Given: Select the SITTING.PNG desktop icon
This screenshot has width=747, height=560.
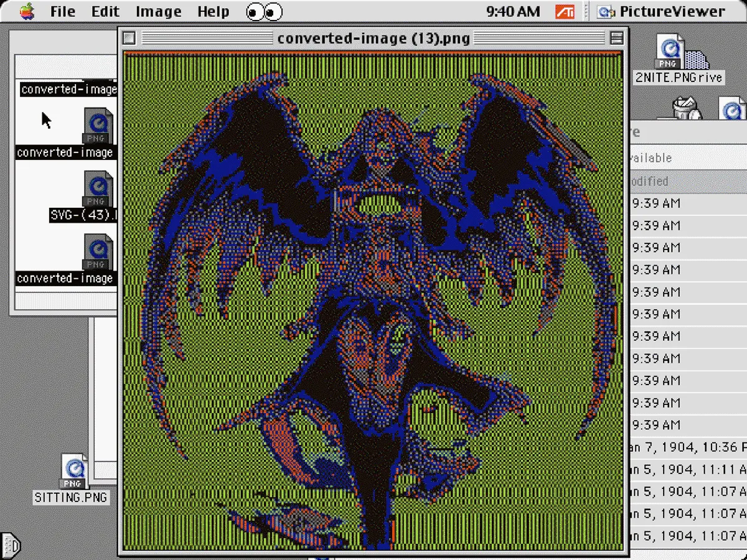Looking at the screenshot, I should [x=74, y=472].
